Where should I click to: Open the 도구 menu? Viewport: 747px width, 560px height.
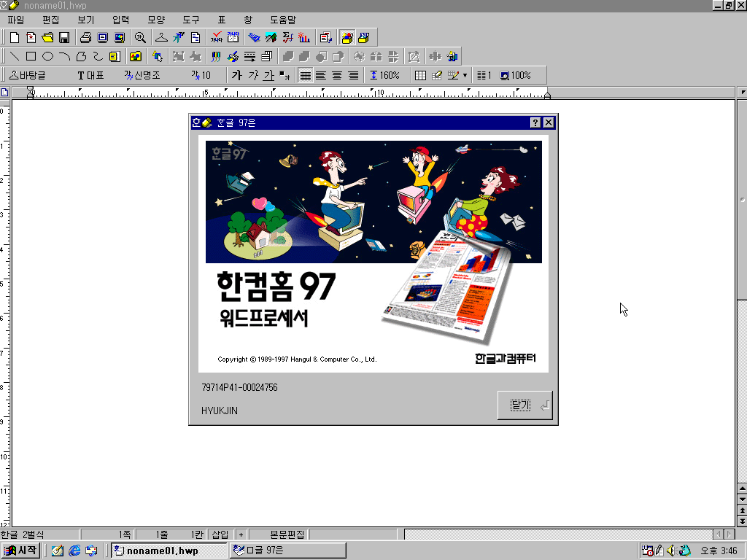click(191, 20)
